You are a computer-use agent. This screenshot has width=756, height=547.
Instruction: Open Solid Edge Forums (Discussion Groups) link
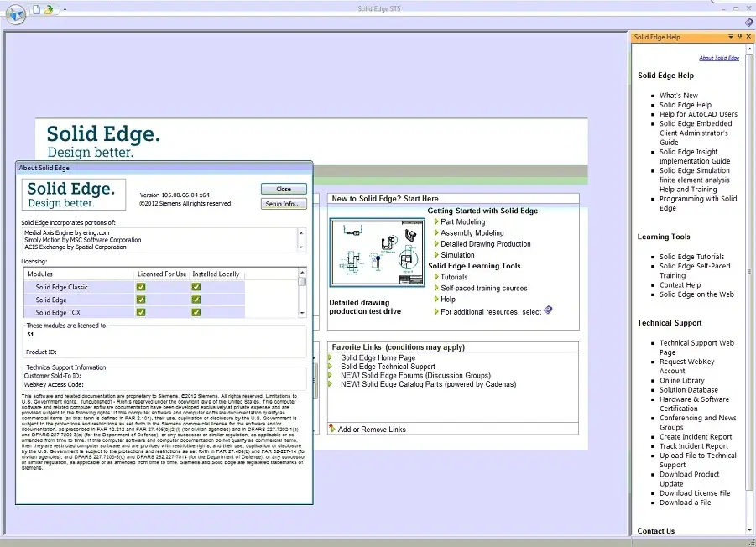(415, 375)
